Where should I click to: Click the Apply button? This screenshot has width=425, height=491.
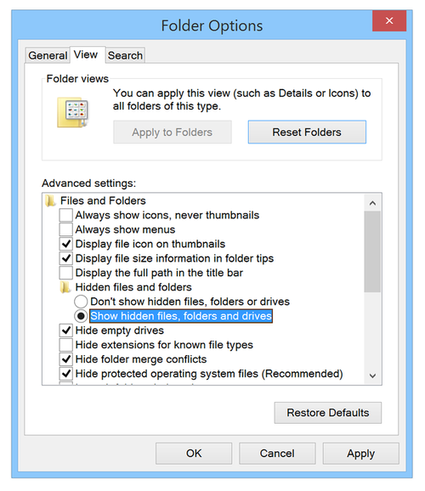[x=361, y=453]
